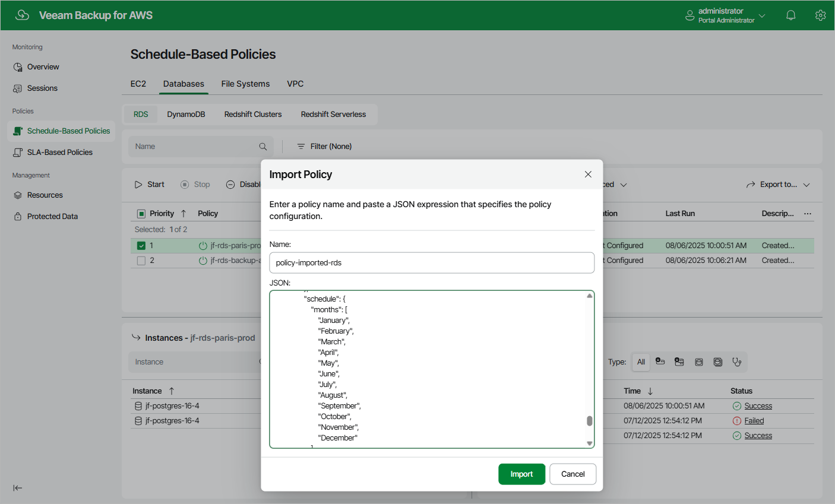Image resolution: width=835 pixels, height=504 pixels.
Task: Expand Advanced dropdown chevron behind dialog
Action: click(624, 185)
